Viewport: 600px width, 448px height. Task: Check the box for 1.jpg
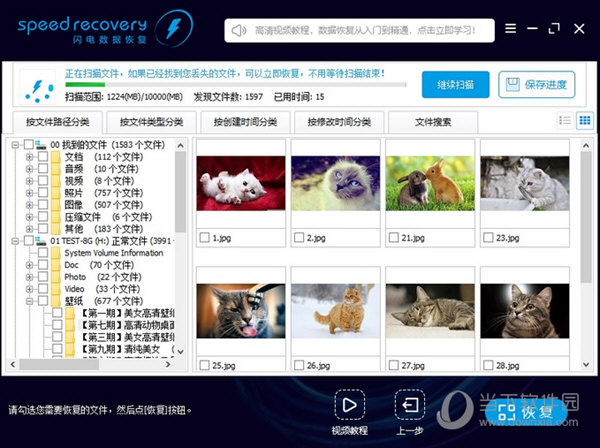click(204, 238)
